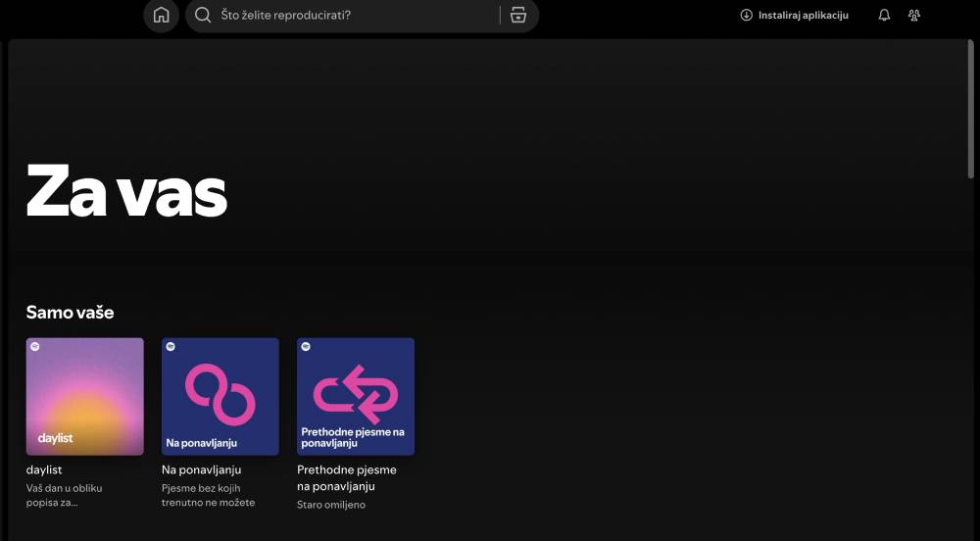The image size is (980, 541).
Task: Click the vertical scrollbar thumb on right
Action: click(x=970, y=110)
